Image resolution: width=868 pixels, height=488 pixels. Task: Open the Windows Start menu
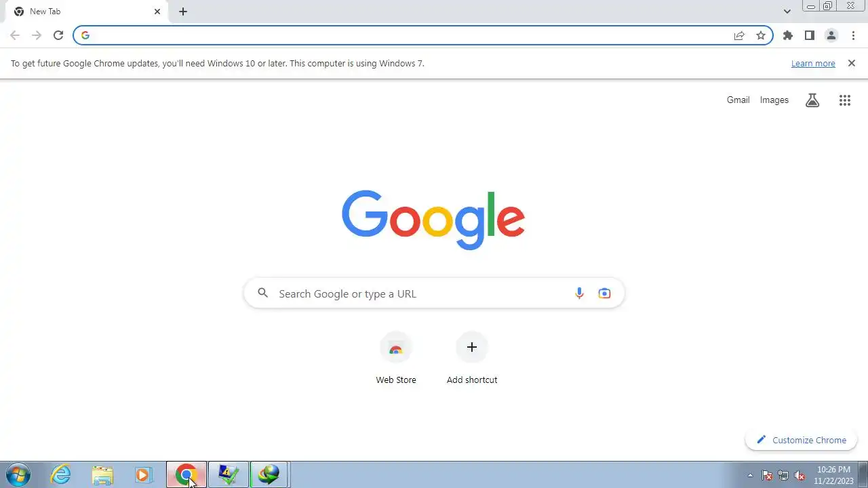click(18, 474)
